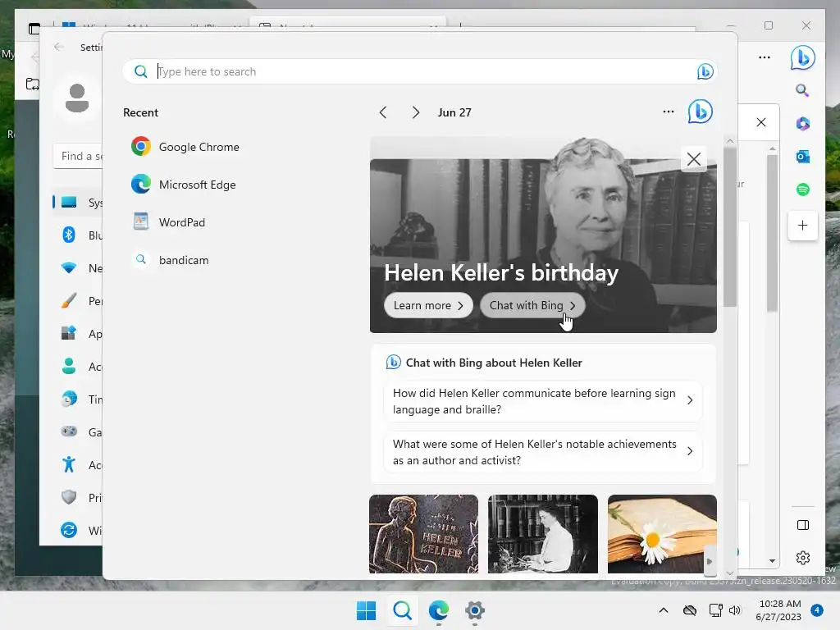Launch Microsoft Edge from Recent list

(x=183, y=185)
